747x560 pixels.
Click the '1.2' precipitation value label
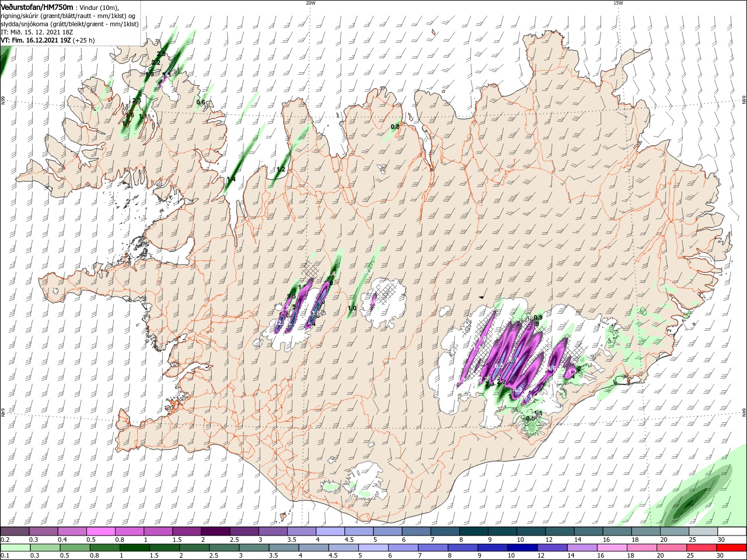pos(281,170)
